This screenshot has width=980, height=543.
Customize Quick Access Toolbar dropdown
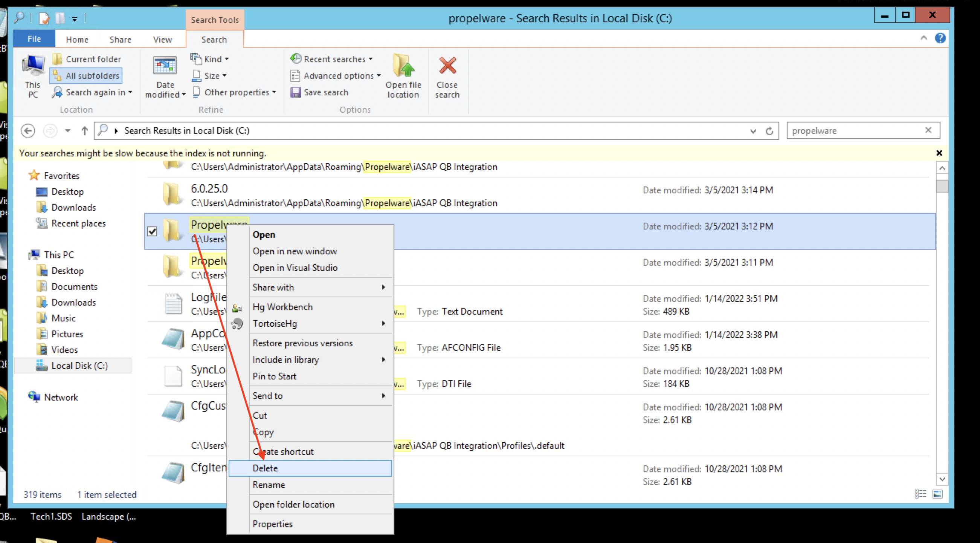(75, 18)
